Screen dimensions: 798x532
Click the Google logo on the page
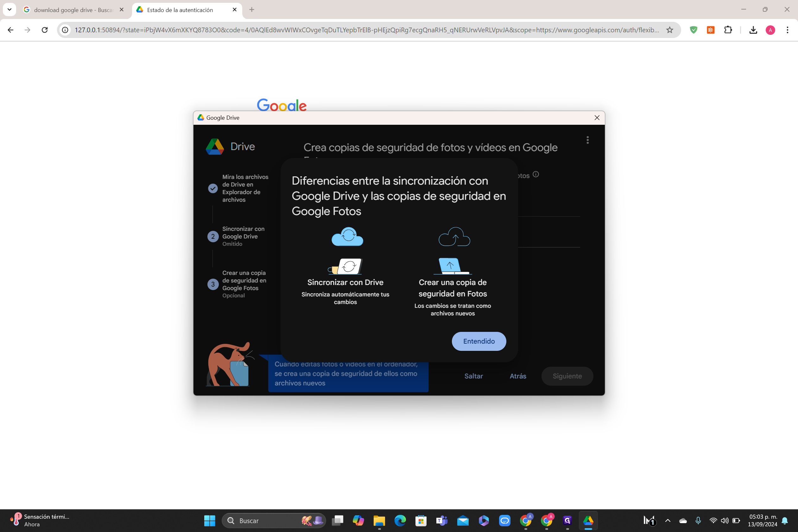[x=282, y=105]
